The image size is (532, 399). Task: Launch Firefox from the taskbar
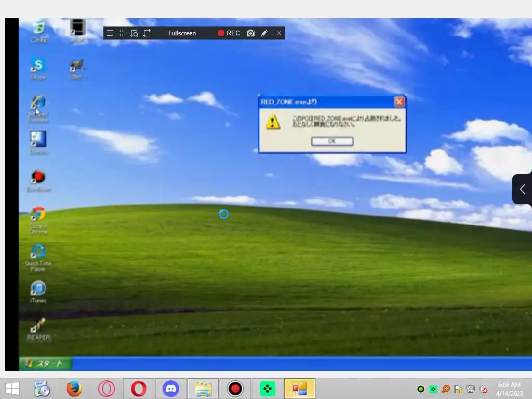[x=74, y=389]
